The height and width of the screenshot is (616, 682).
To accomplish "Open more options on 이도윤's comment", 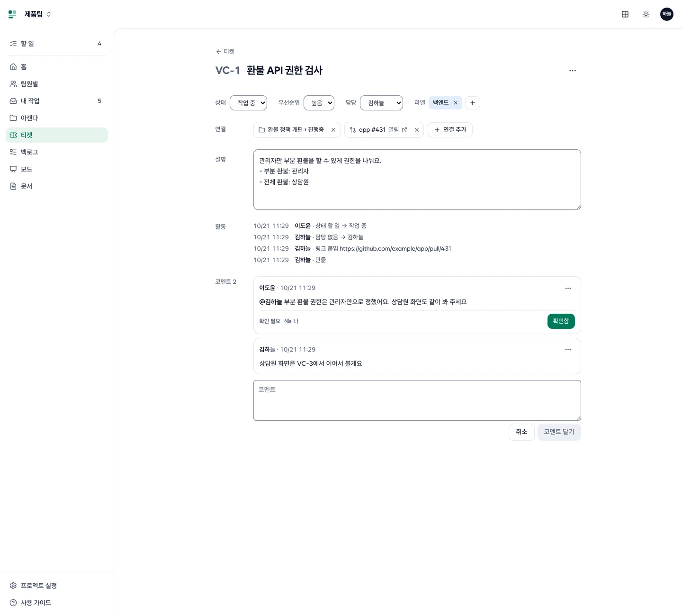I will point(568,288).
